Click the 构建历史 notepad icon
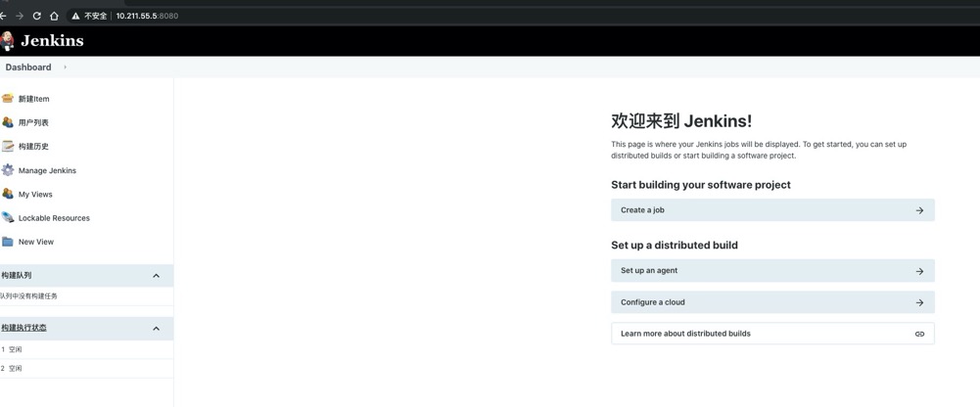Image resolution: width=980 pixels, height=407 pixels. pos(8,146)
